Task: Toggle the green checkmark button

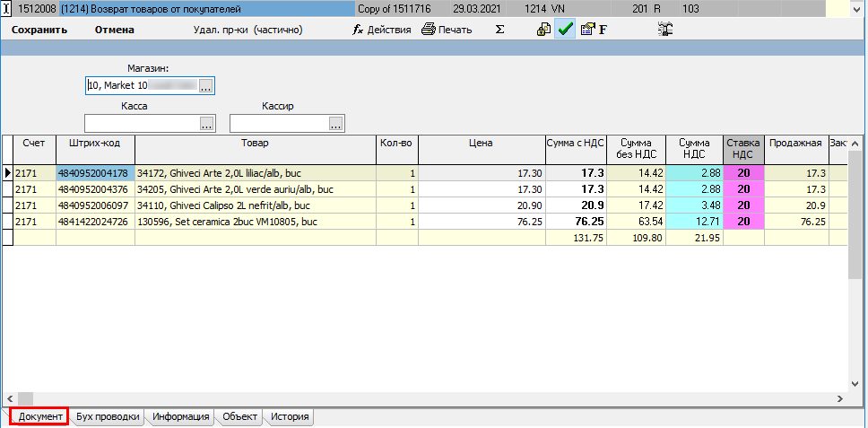Action: coord(565,30)
